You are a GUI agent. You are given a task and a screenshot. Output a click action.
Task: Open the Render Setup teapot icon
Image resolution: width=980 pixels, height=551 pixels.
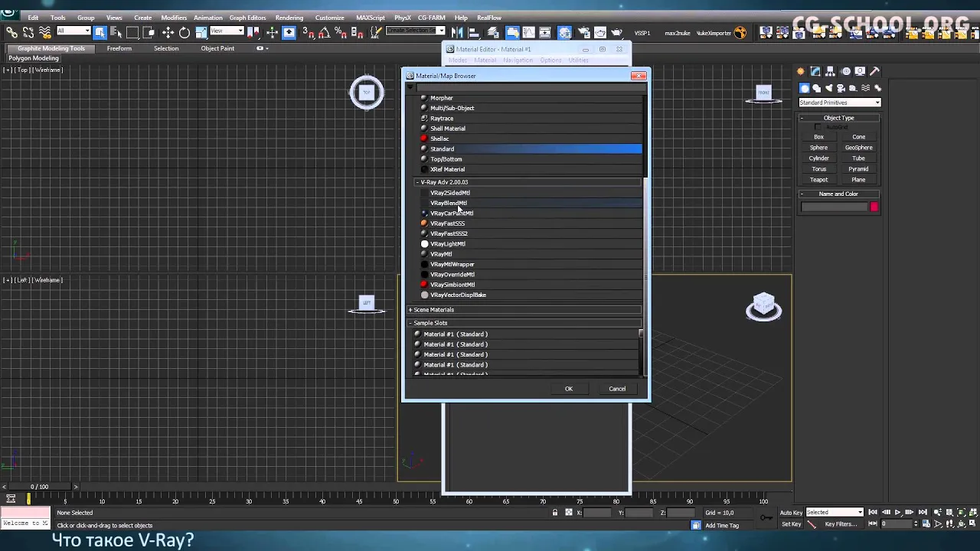[x=583, y=32]
